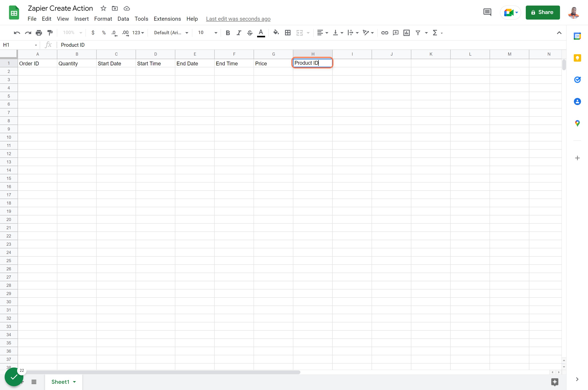Viewport: 588px width, 390px height.
Task: Open Google Calendar side panel
Action: pos(577,36)
